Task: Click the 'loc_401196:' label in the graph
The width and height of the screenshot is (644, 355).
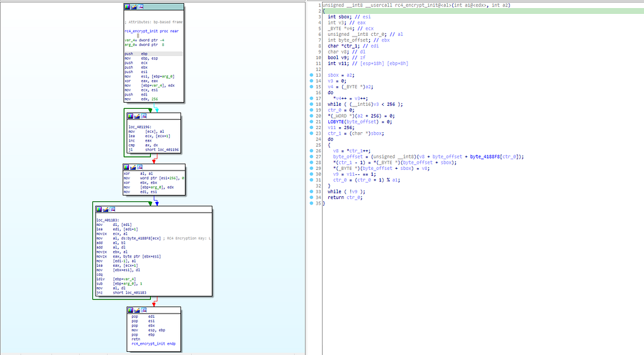Action: tap(140, 127)
